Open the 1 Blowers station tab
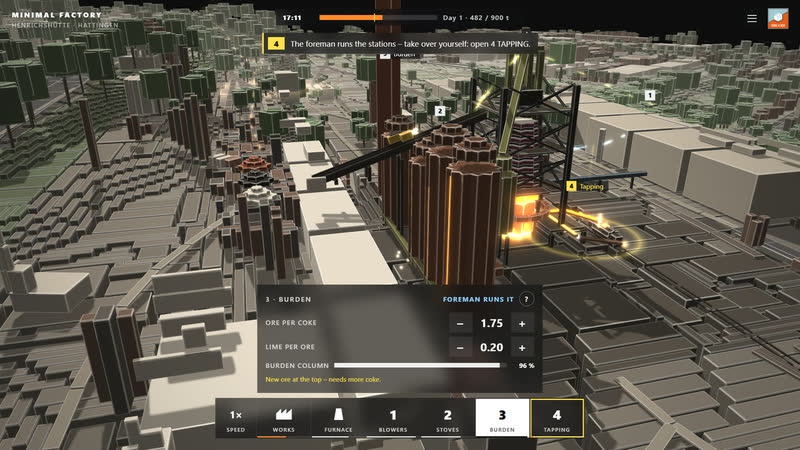800x450 pixels. [x=393, y=418]
